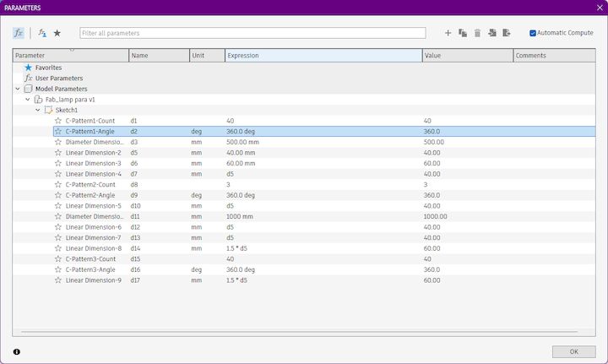The height and width of the screenshot is (364, 608).
Task: Add a new user parameter with plus icon
Action: click(x=448, y=33)
